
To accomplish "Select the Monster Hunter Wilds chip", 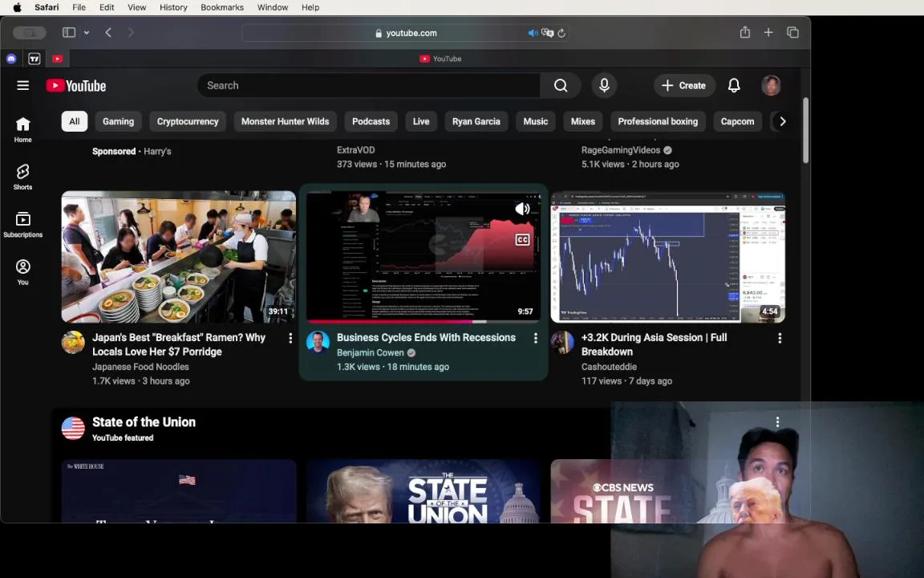I will click(286, 121).
